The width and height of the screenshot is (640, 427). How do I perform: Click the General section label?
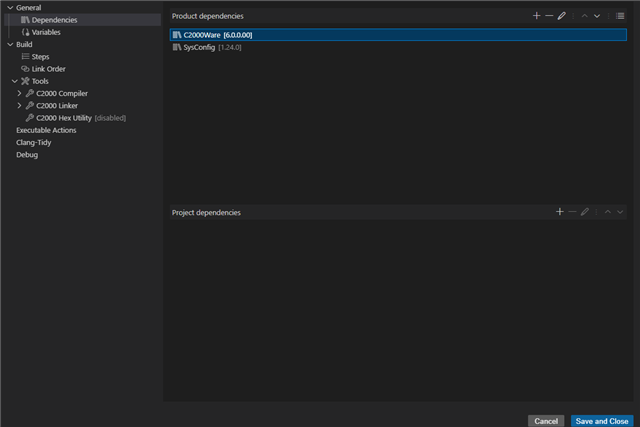[29, 7]
